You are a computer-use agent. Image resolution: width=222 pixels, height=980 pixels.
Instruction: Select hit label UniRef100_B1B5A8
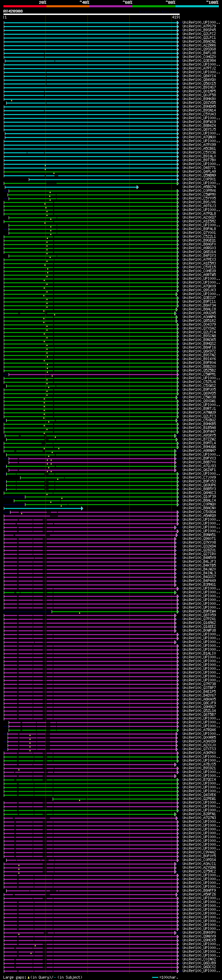199,428
